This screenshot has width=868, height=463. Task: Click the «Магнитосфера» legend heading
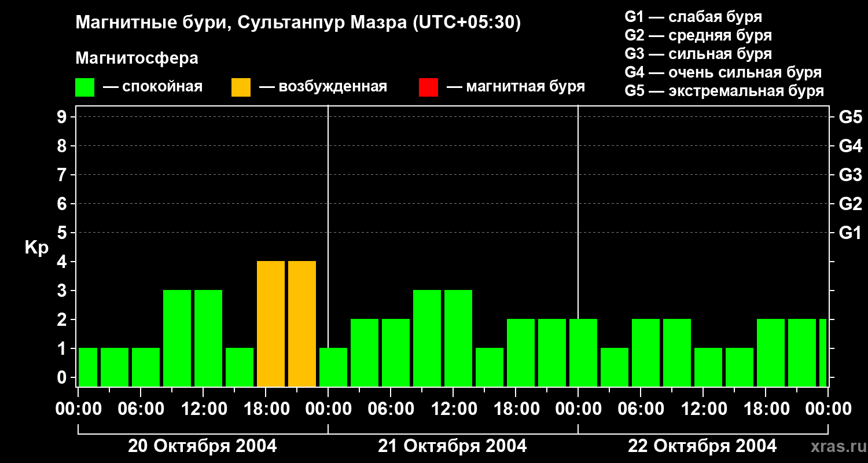[137, 58]
